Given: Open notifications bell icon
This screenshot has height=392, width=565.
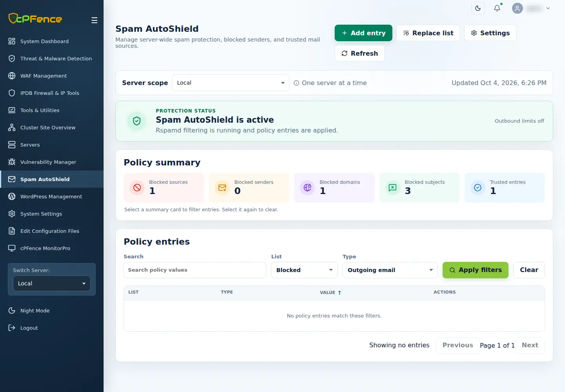Looking at the screenshot, I should (497, 8).
